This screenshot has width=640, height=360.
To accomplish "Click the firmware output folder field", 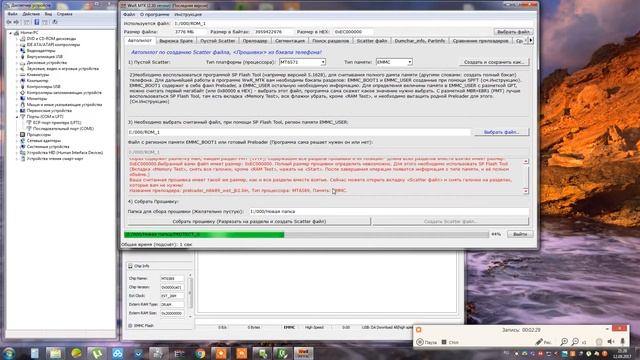I will pos(389,211).
